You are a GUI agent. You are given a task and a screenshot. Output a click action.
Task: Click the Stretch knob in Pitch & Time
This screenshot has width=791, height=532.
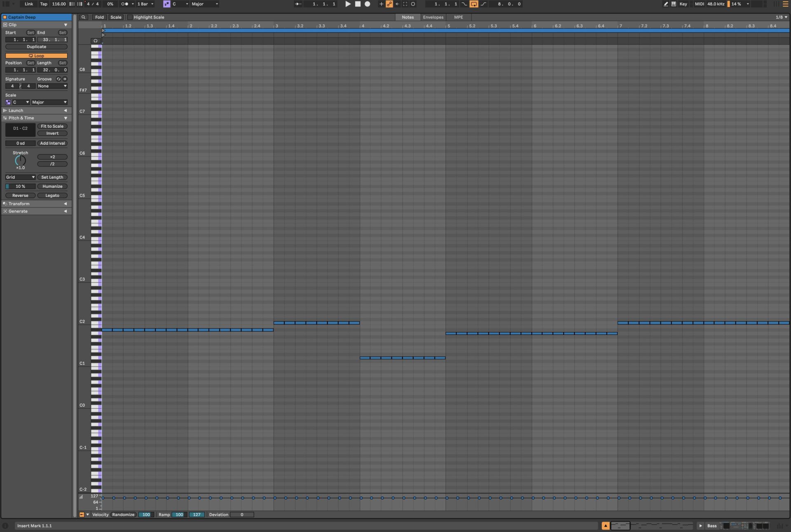click(20, 161)
